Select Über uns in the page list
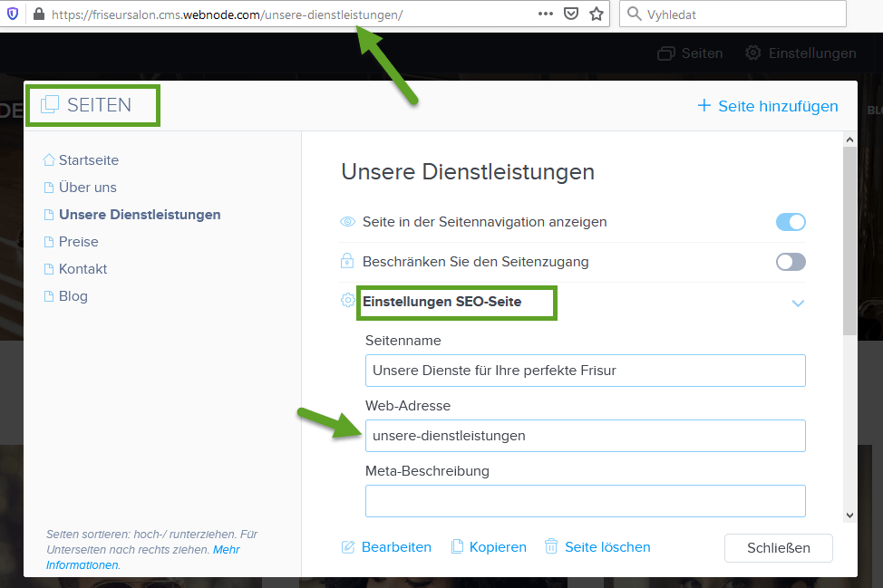 pyautogui.click(x=87, y=188)
